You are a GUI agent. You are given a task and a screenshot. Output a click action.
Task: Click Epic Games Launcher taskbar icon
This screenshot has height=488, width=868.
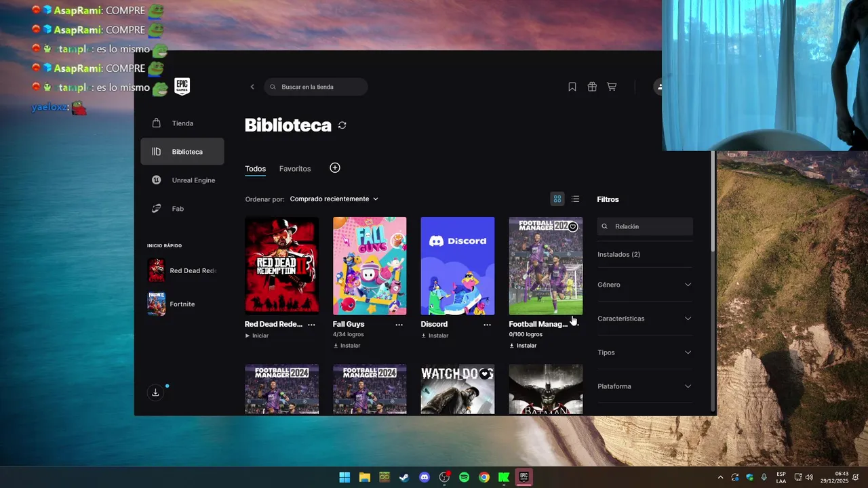click(x=524, y=477)
